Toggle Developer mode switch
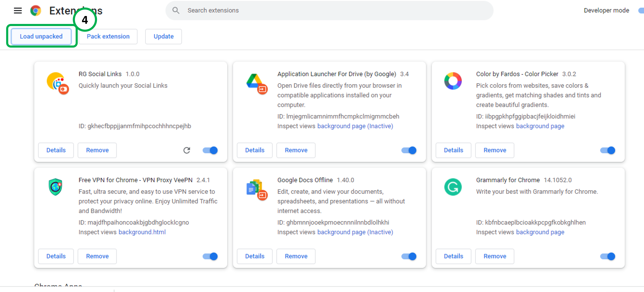The width and height of the screenshot is (644, 292). pos(641,10)
